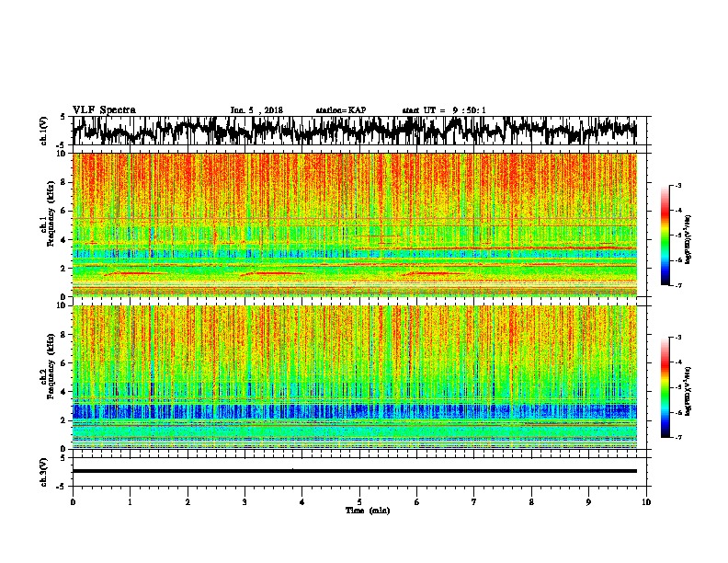
Task: Click the ch.1 colorbar "-7" tick label
Action: point(678,285)
